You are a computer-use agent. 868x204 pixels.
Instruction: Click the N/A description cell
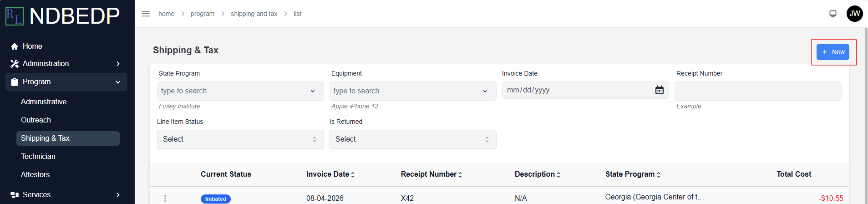(x=521, y=199)
